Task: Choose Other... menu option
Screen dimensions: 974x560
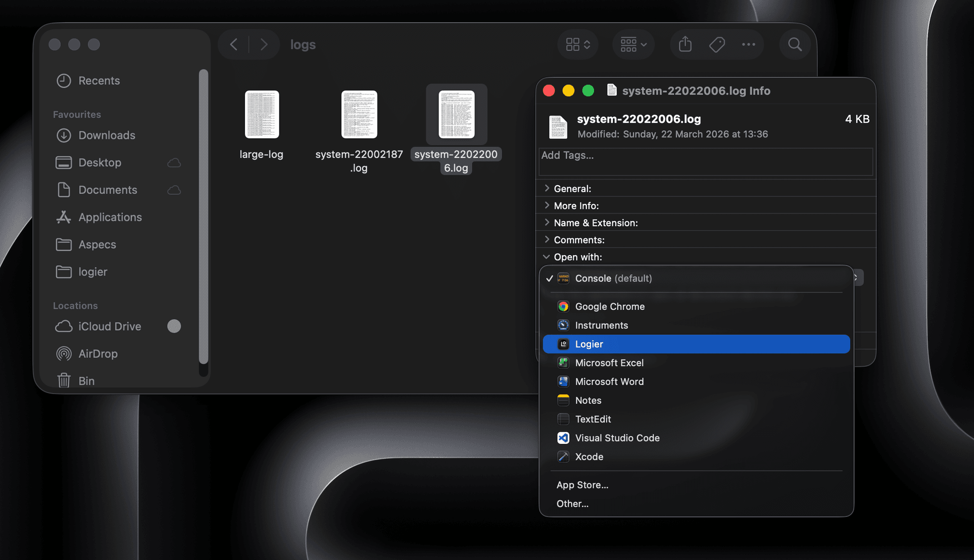Action: 696,504
